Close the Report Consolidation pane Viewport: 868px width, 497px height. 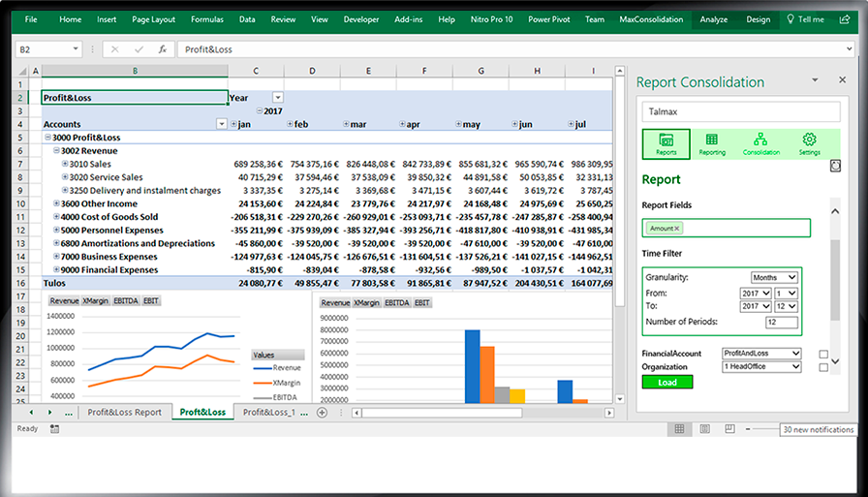click(842, 80)
